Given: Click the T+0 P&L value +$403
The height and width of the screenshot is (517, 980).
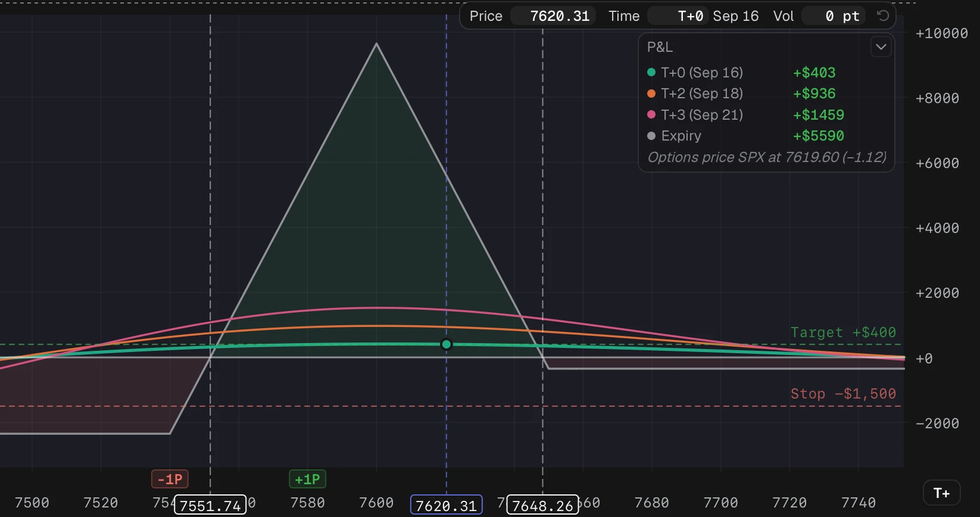Looking at the screenshot, I should (814, 73).
